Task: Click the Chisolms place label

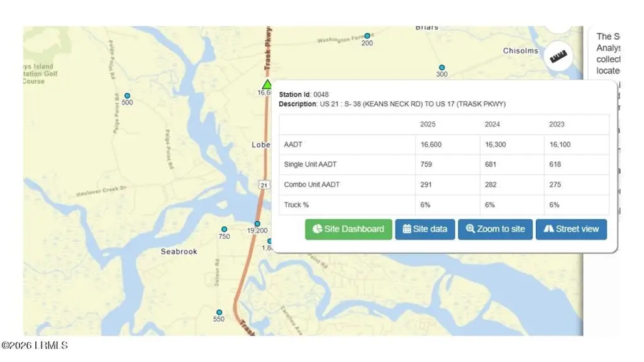Action: [x=520, y=51]
